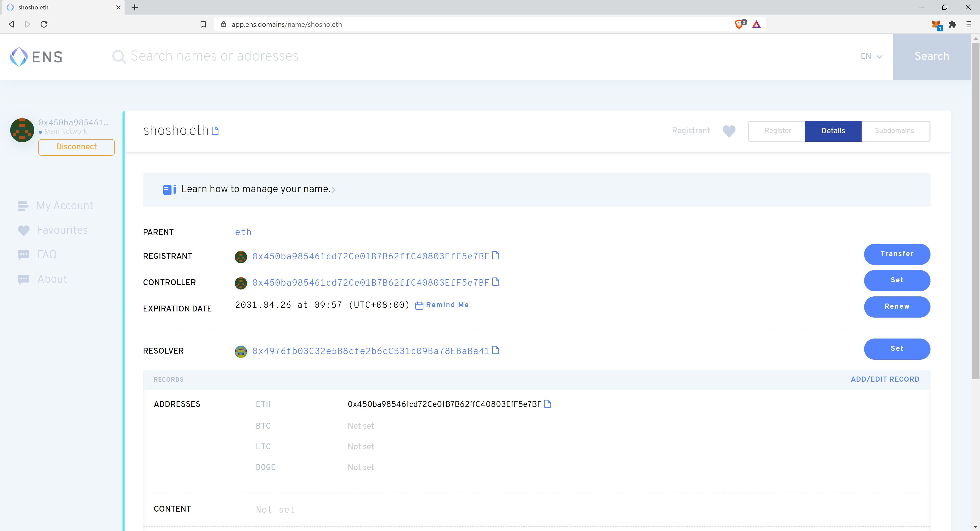Image resolution: width=980 pixels, height=531 pixels.
Task: Copy the resolver address
Action: (495, 350)
